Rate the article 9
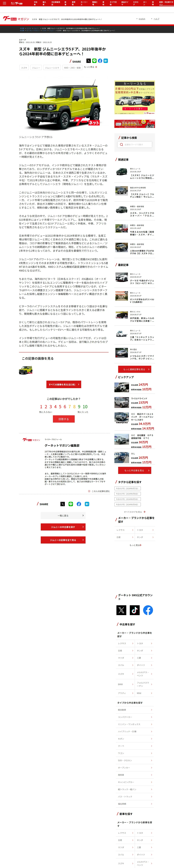174x868 pixels. [x=79, y=407]
